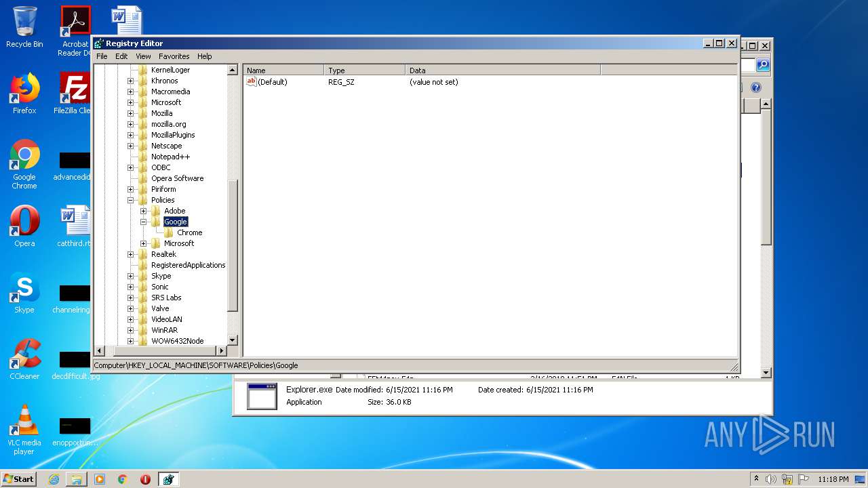Expand the Khronos registry key

(131, 81)
